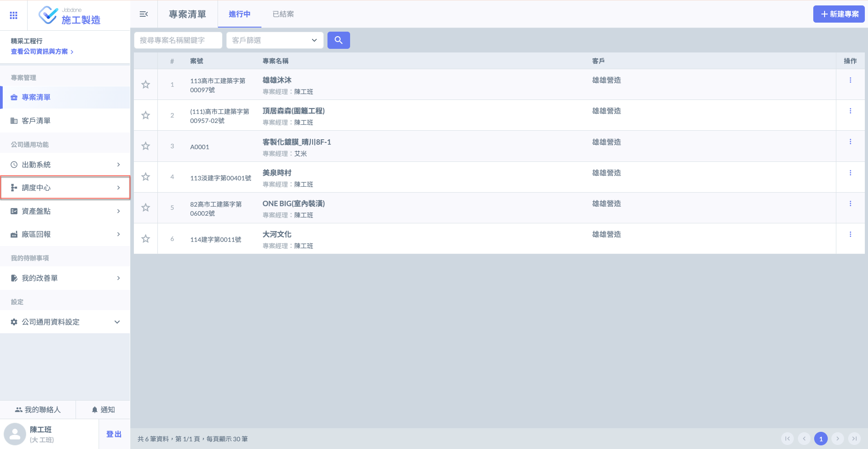Open the apps grid launcher icon
868x449 pixels.
(14, 15)
